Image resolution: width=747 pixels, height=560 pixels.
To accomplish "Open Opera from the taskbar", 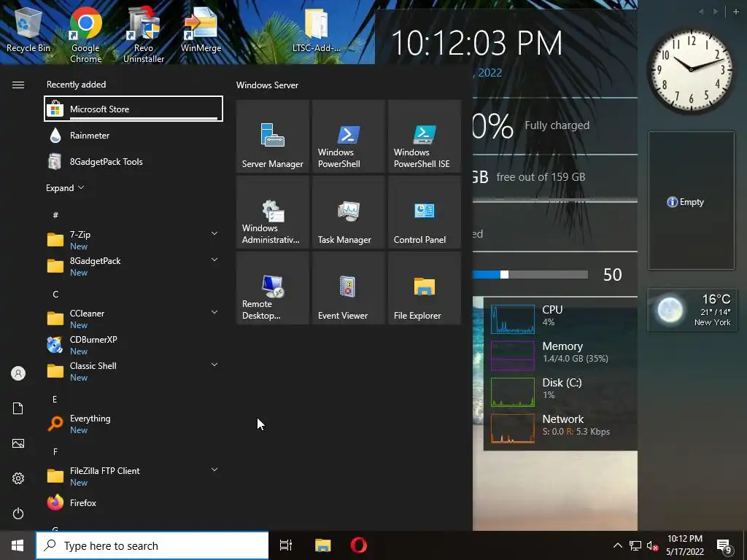I will 359,545.
